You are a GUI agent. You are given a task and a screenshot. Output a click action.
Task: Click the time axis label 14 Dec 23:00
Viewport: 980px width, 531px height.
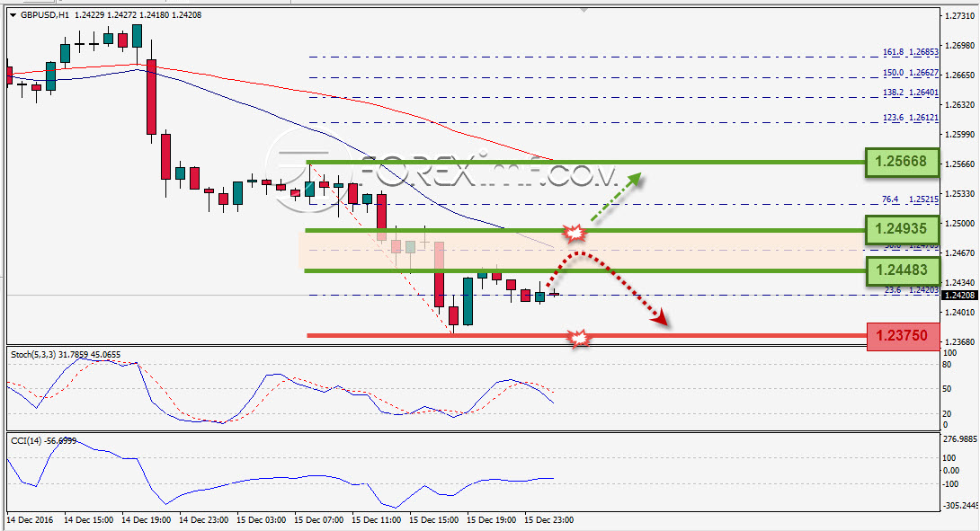(204, 519)
